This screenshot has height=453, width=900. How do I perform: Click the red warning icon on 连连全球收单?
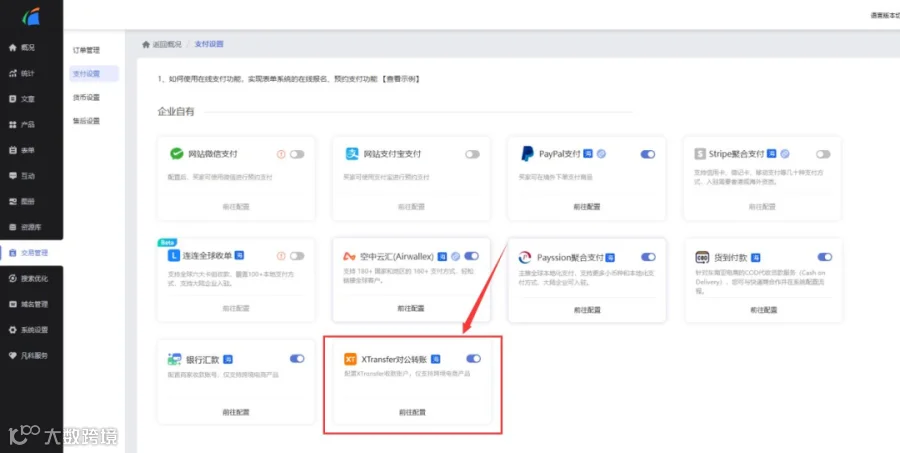click(x=281, y=255)
